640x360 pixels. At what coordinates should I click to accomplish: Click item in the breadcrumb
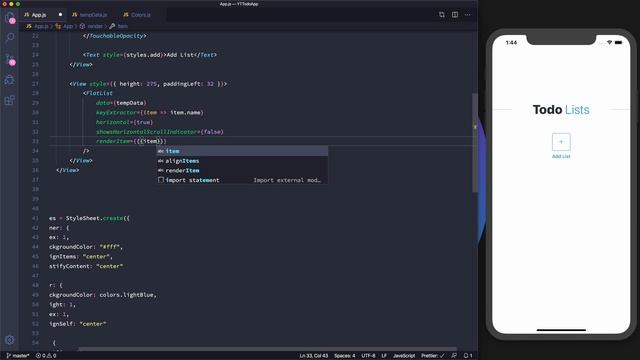(122, 26)
